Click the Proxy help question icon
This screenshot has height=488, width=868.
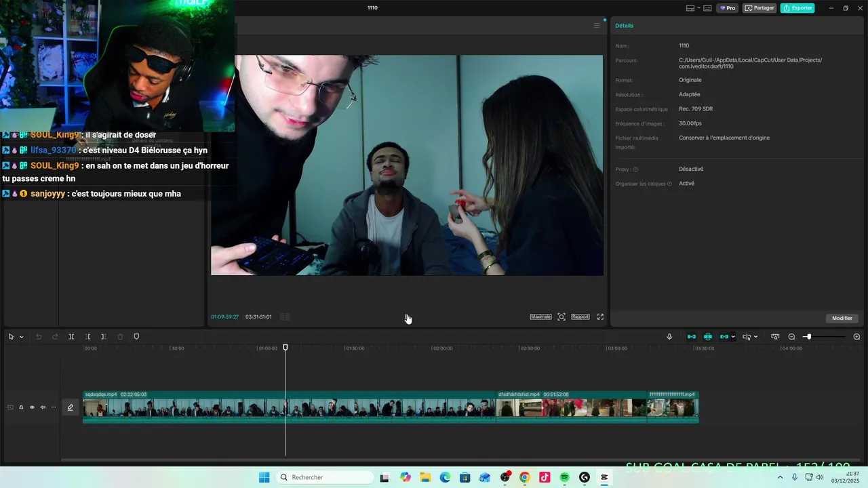coord(635,169)
